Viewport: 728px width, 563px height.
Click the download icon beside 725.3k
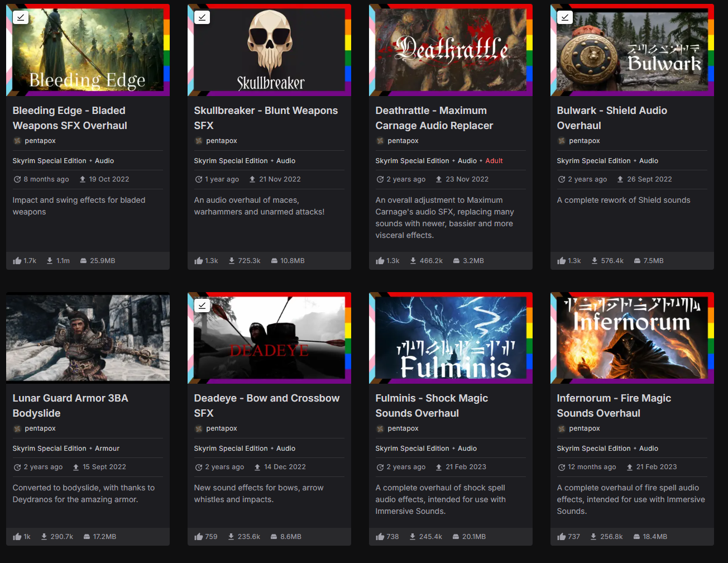[x=232, y=261]
